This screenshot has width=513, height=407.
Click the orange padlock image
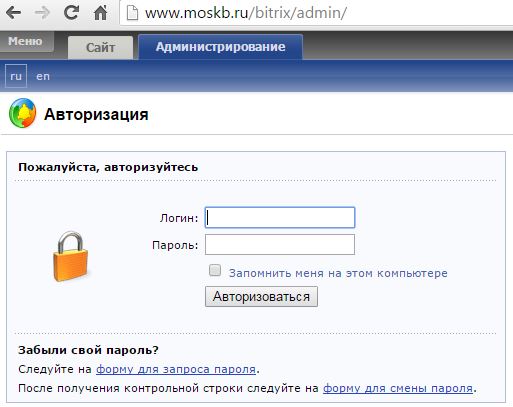click(x=70, y=256)
